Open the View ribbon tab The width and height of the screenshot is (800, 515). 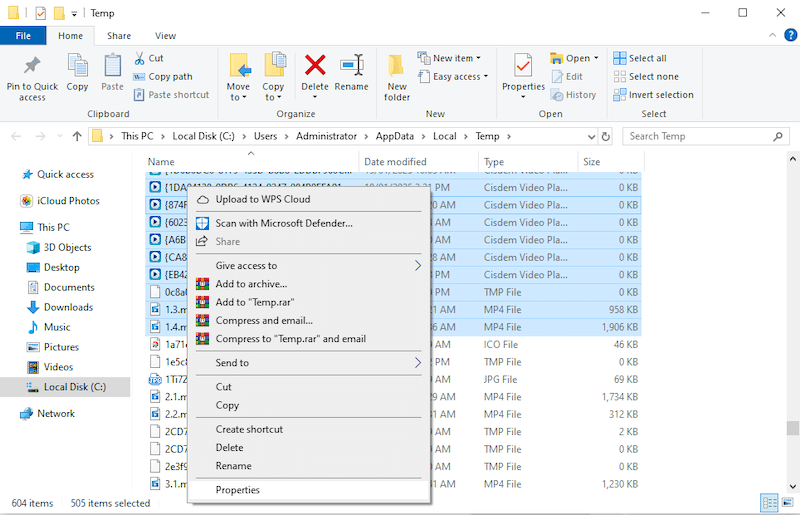(x=165, y=36)
